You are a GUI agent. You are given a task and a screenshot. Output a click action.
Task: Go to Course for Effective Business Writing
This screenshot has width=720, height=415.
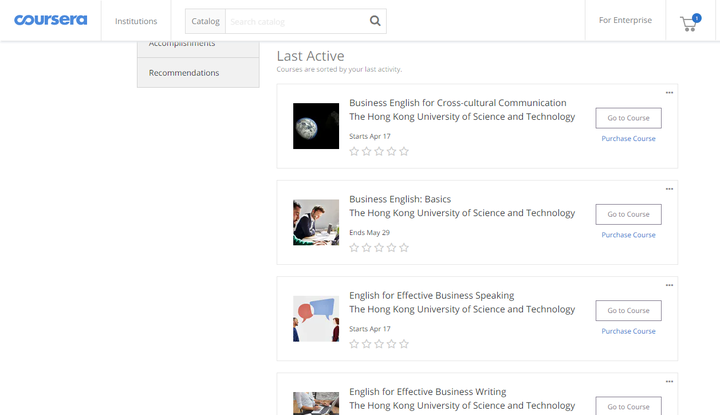pyautogui.click(x=628, y=406)
